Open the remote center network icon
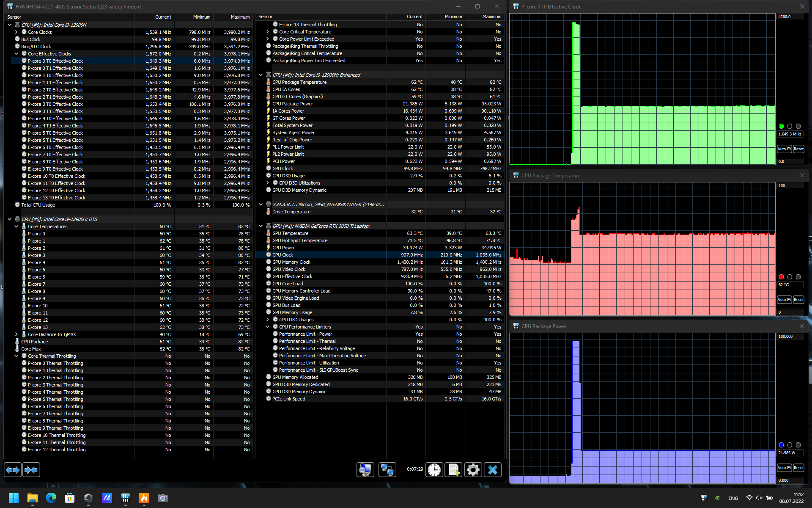Viewport: 812px width, 508px height. pos(387,469)
